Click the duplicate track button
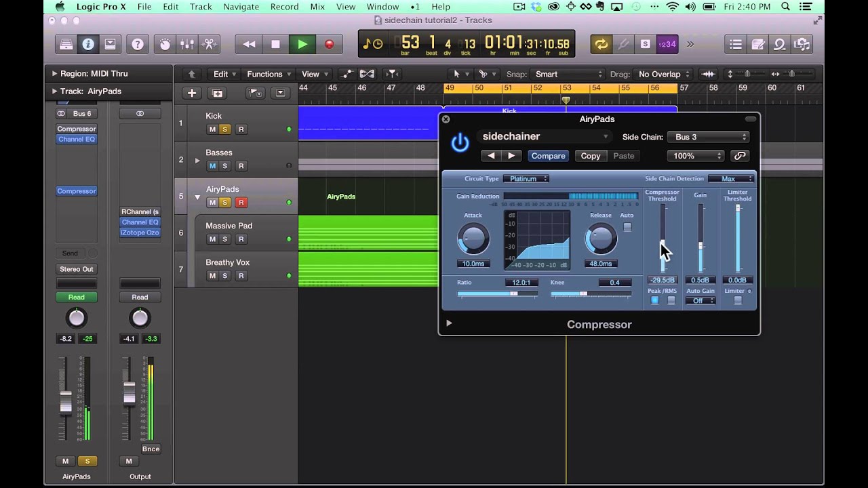 coord(217,94)
